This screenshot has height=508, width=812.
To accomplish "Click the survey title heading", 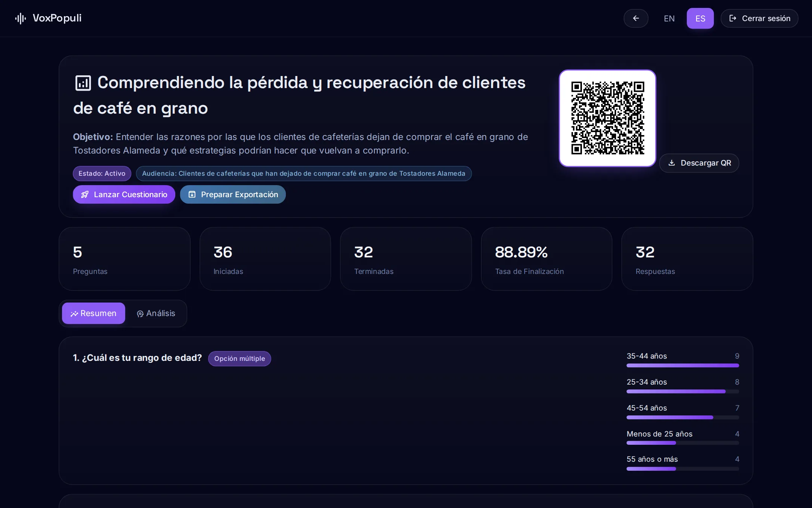I will click(299, 96).
